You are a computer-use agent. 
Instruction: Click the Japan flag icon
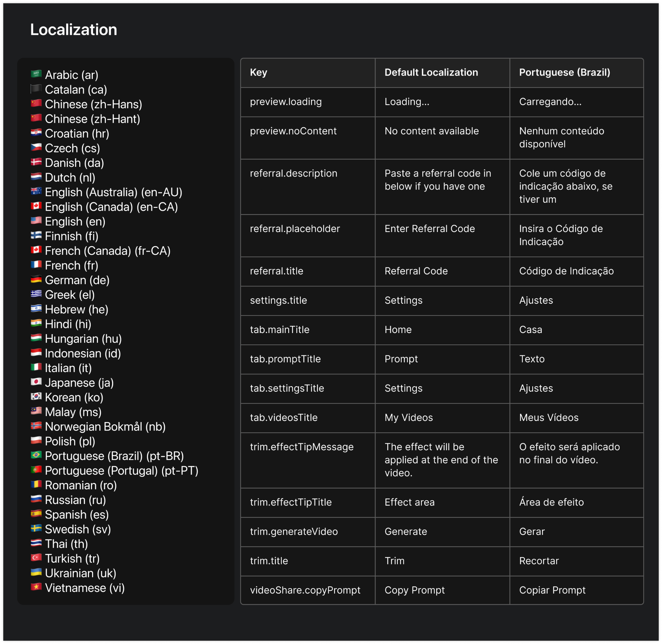(36, 382)
